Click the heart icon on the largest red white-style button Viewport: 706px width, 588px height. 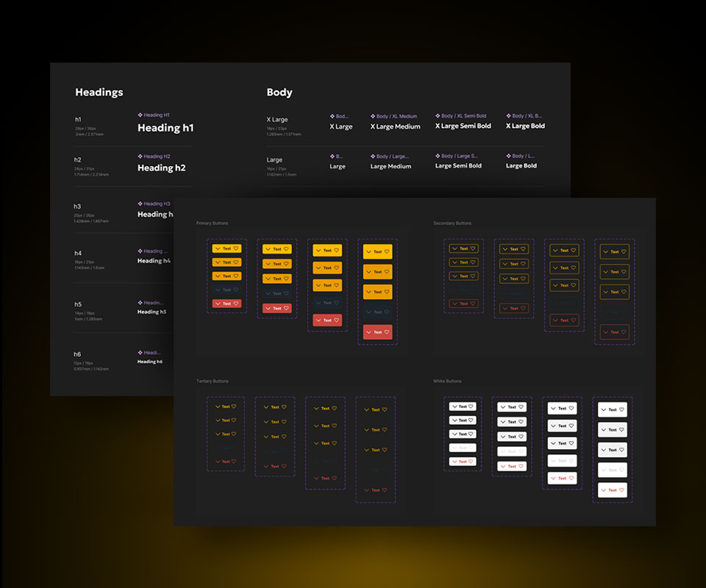(621, 490)
